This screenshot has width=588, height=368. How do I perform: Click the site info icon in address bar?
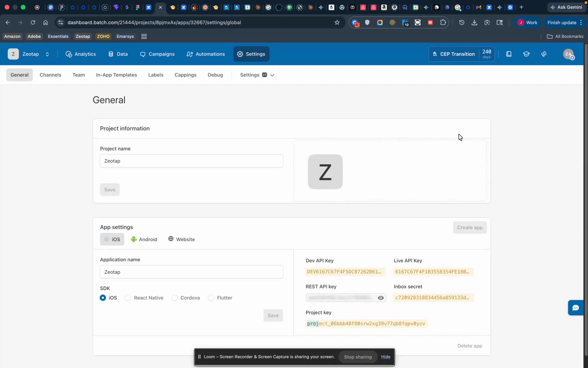pyautogui.click(x=60, y=22)
